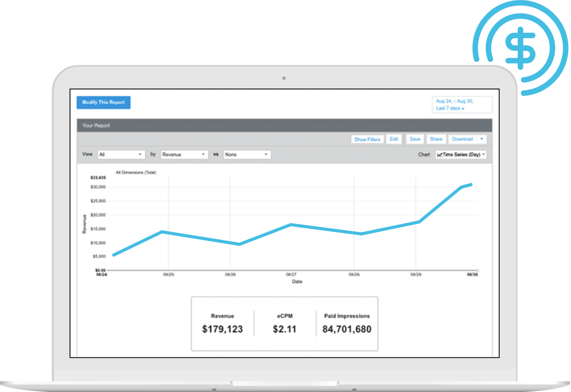
Task: Click the Modify This Report button
Action: click(103, 102)
